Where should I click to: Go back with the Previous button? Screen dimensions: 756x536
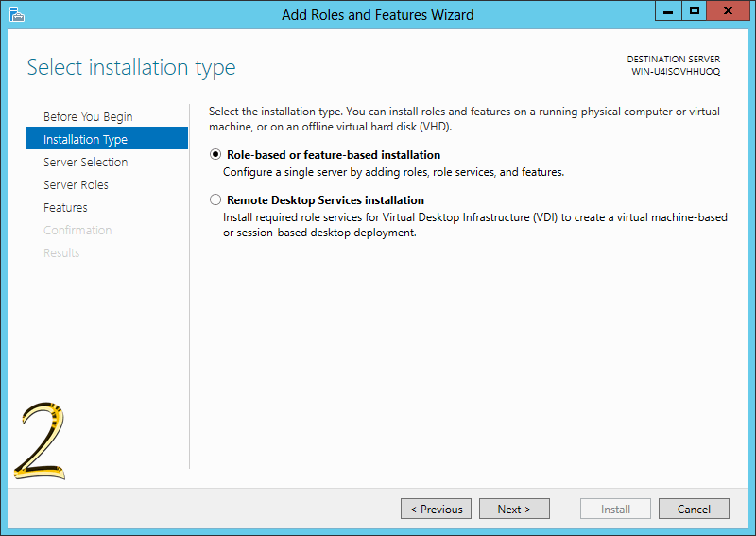pyautogui.click(x=436, y=509)
